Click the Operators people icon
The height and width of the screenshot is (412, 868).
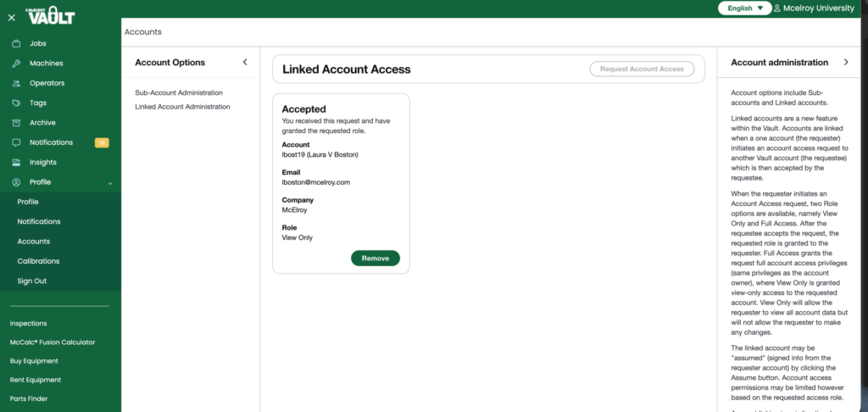(17, 83)
